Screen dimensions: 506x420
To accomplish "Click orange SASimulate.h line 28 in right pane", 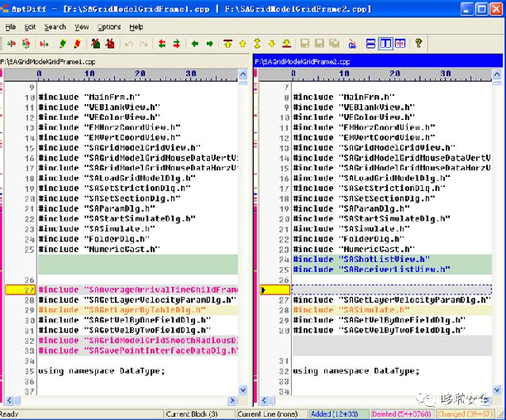I will pyautogui.click(x=392, y=310).
